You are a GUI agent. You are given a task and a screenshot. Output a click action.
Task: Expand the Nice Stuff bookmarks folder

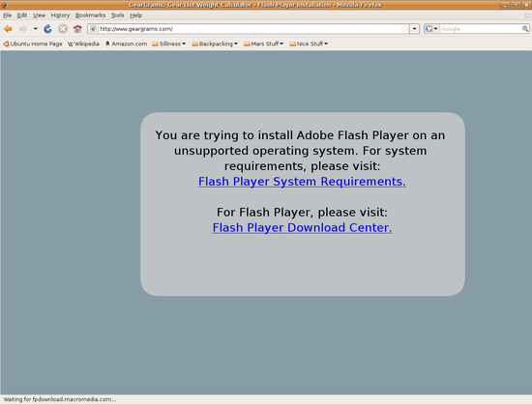[309, 43]
